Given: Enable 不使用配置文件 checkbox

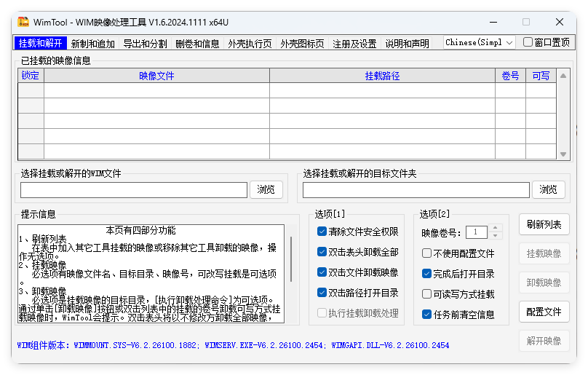Looking at the screenshot, I should [x=427, y=253].
